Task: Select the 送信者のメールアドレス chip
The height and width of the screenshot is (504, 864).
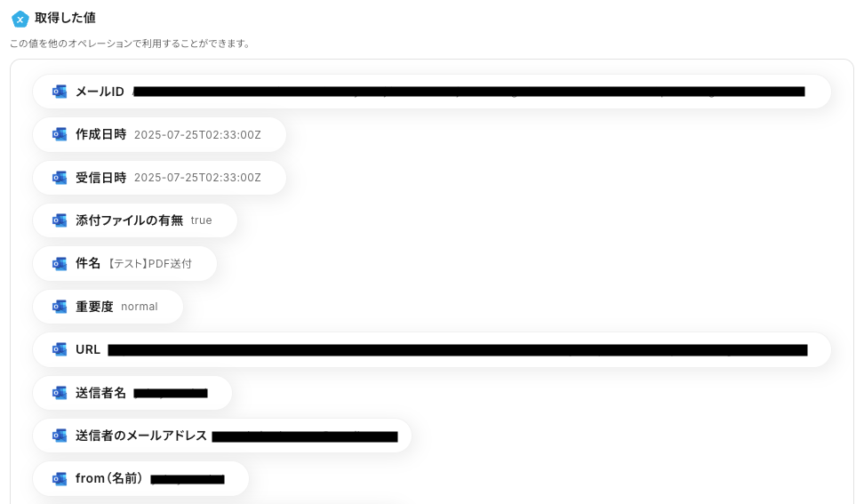Action: point(222,436)
